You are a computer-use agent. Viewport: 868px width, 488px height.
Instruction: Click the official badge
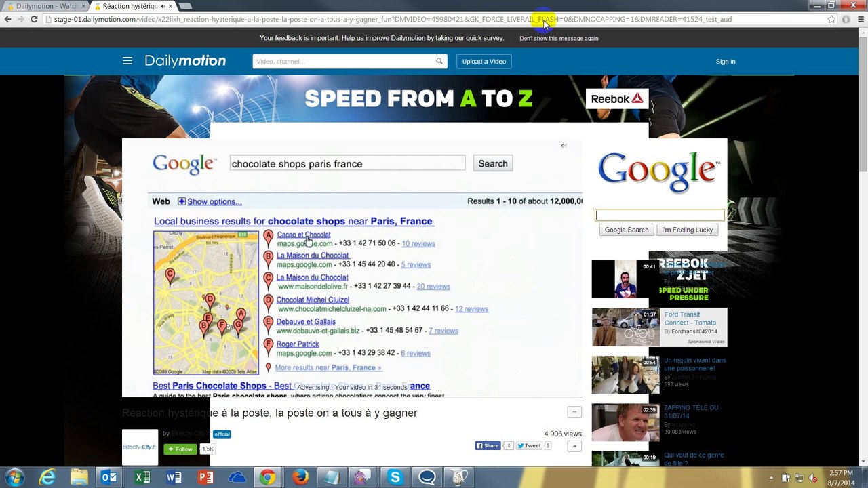(222, 434)
